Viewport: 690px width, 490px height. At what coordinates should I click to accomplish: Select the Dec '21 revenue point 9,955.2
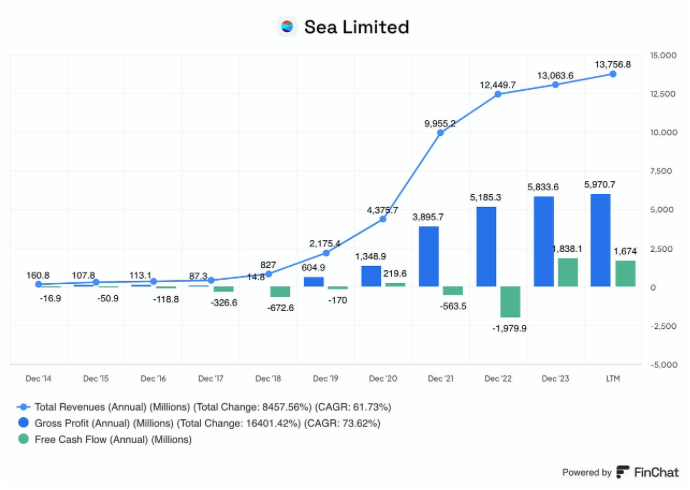[x=440, y=132]
